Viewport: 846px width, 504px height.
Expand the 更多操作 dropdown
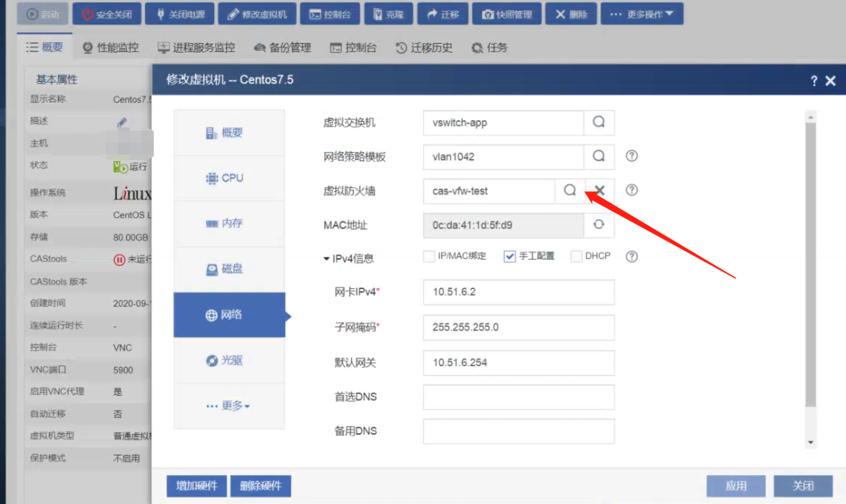pyautogui.click(x=642, y=14)
